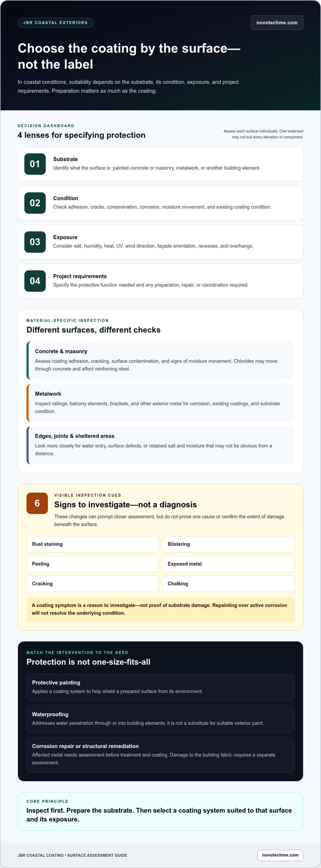Click the 03 Exposure number badge
Viewport: 321px width, 868px height.
click(x=35, y=242)
